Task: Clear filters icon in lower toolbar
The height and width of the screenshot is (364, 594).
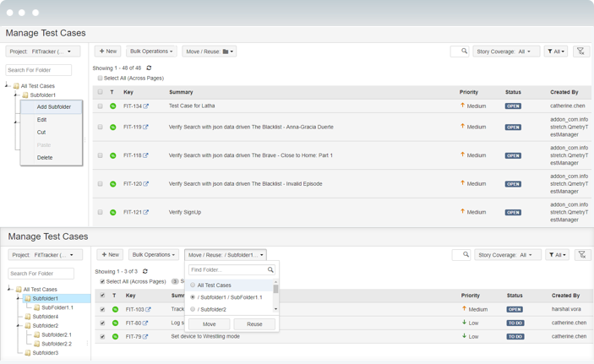Action: [582, 254]
